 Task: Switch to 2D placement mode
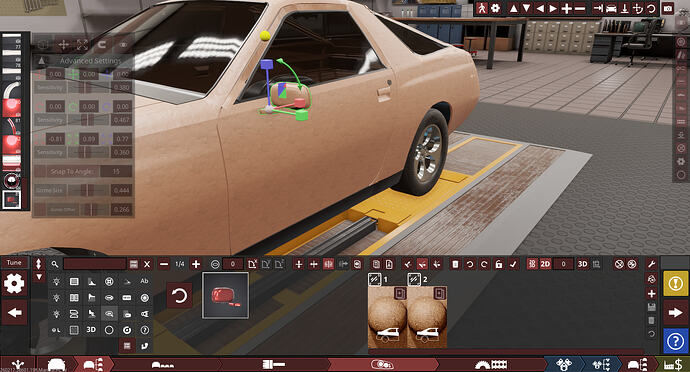click(x=545, y=264)
